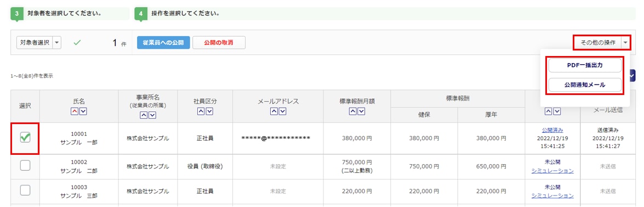Uncheck the checkbox for サンプル 一郎

tap(25, 138)
